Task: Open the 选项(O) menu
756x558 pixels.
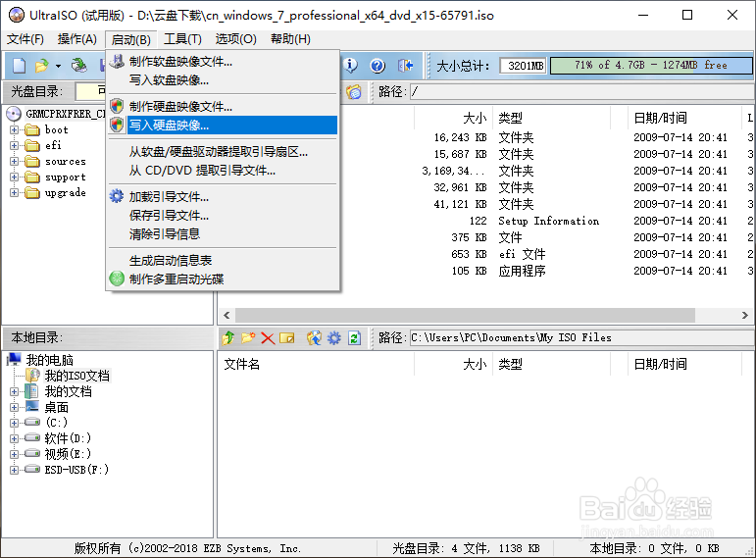Action: tap(235, 38)
